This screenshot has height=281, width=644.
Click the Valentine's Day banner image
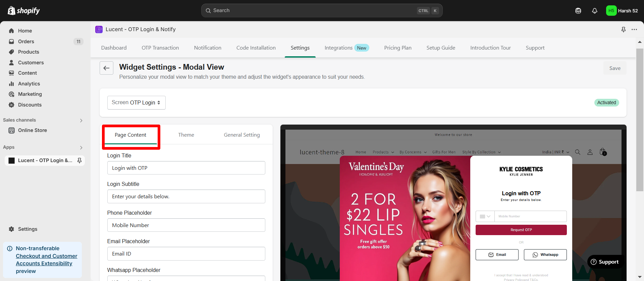point(405,218)
